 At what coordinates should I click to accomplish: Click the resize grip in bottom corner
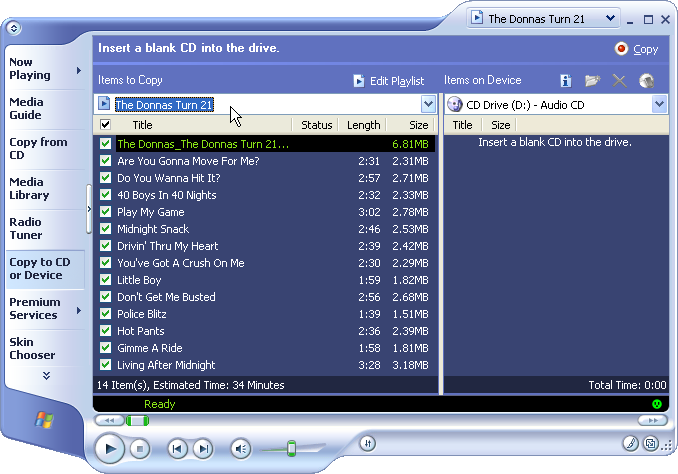pos(668,445)
